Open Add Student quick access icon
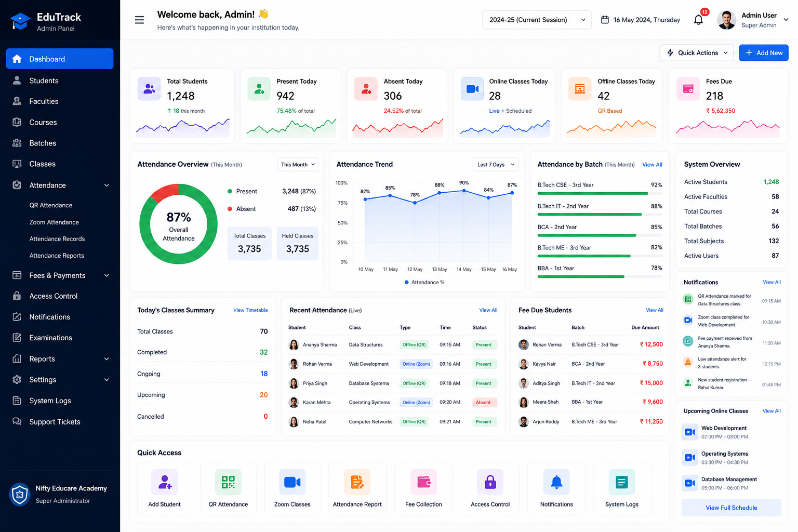This screenshot has height=532, width=798. pos(165,482)
